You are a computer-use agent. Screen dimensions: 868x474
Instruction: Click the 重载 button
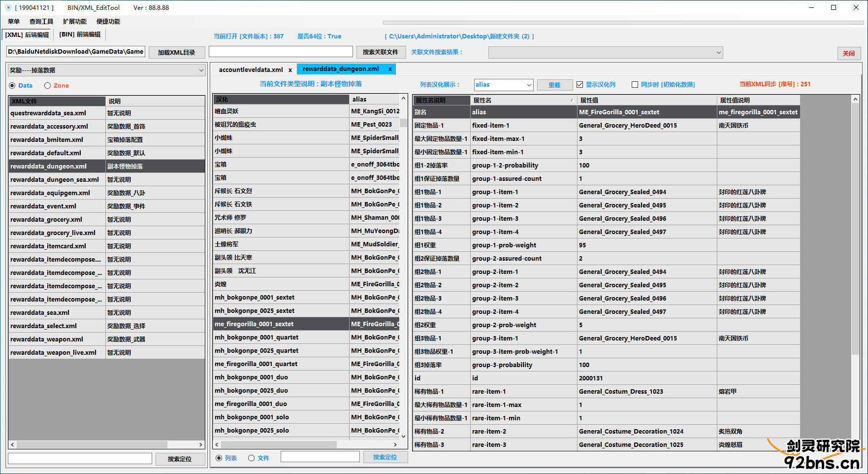coord(555,85)
